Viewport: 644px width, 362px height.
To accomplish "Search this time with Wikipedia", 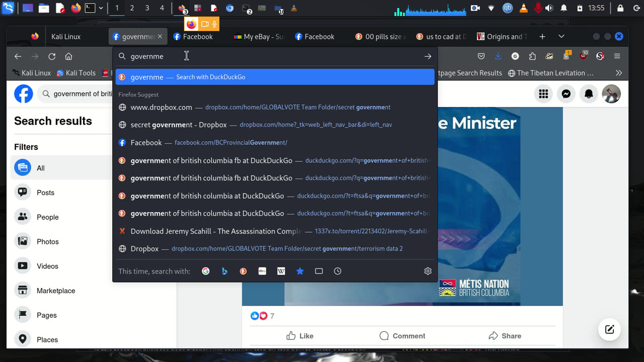I will tap(281, 271).
